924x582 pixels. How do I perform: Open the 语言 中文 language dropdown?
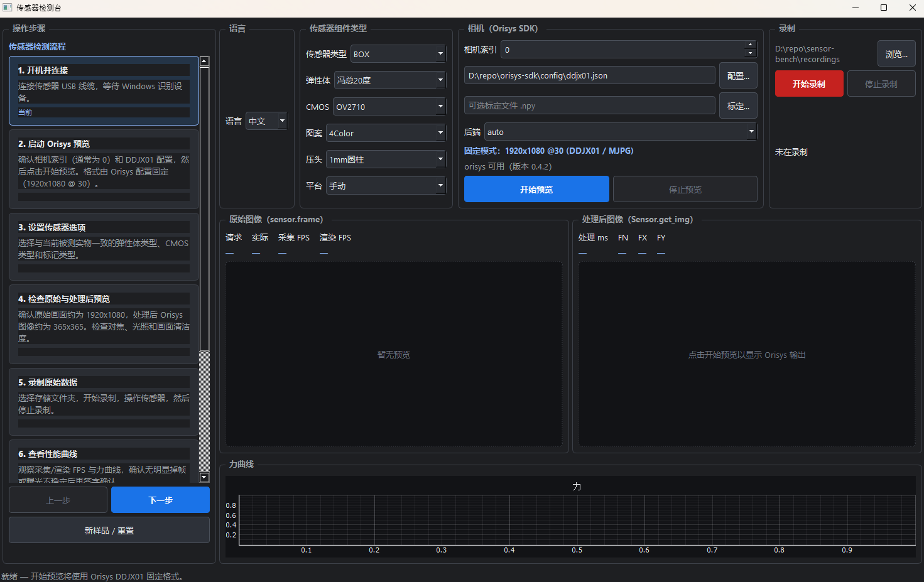click(266, 121)
